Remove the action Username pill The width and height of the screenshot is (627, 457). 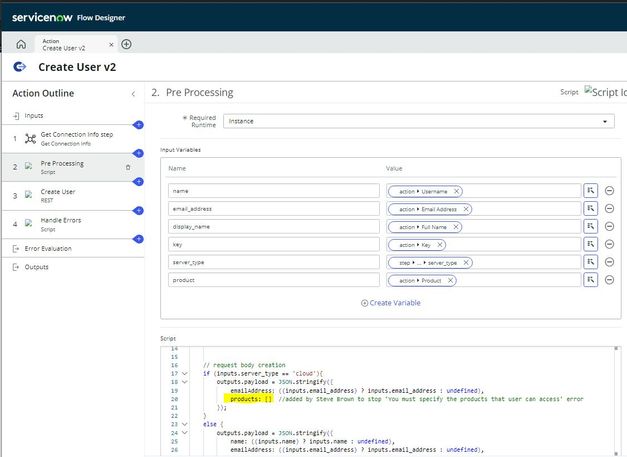456,192
